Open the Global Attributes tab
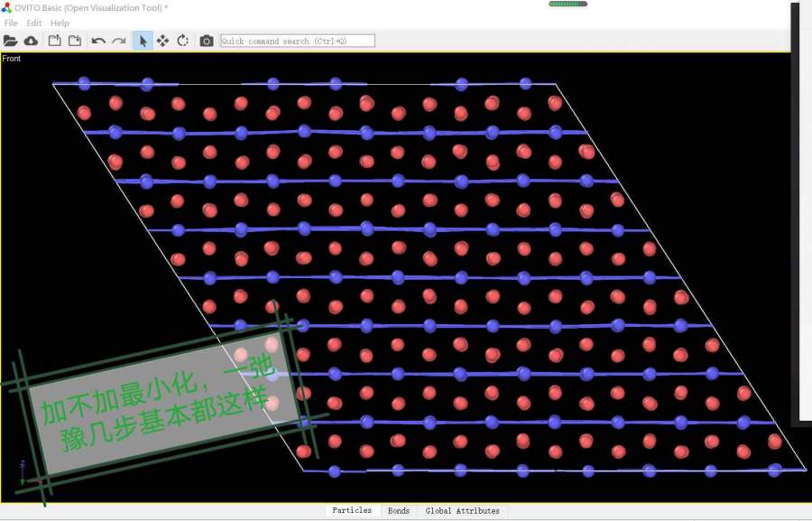This screenshot has height=521, width=812. pos(462,511)
